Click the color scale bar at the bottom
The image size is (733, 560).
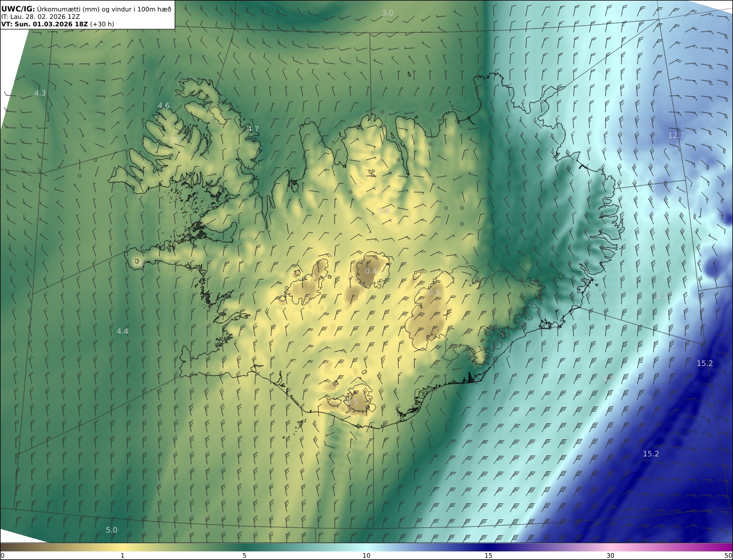click(366, 547)
